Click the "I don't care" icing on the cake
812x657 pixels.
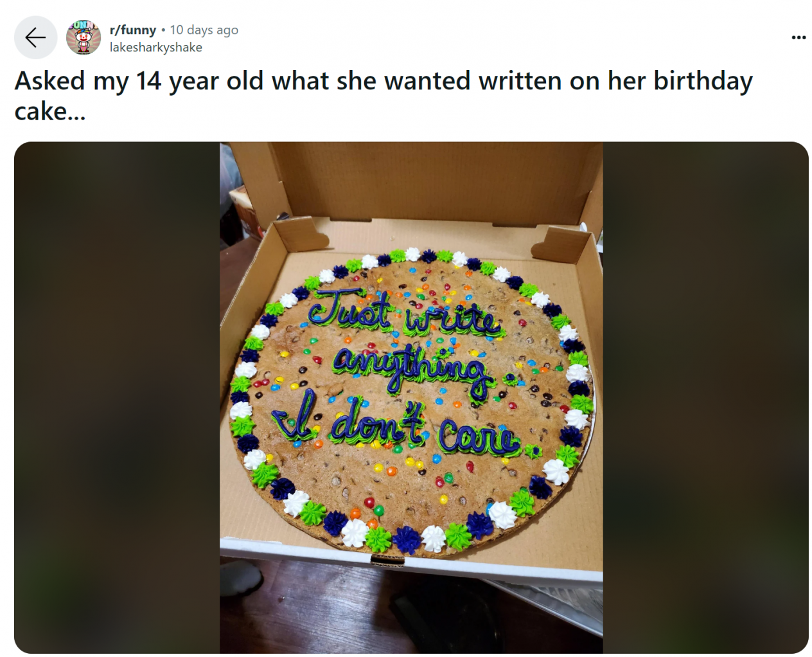tap(395, 426)
